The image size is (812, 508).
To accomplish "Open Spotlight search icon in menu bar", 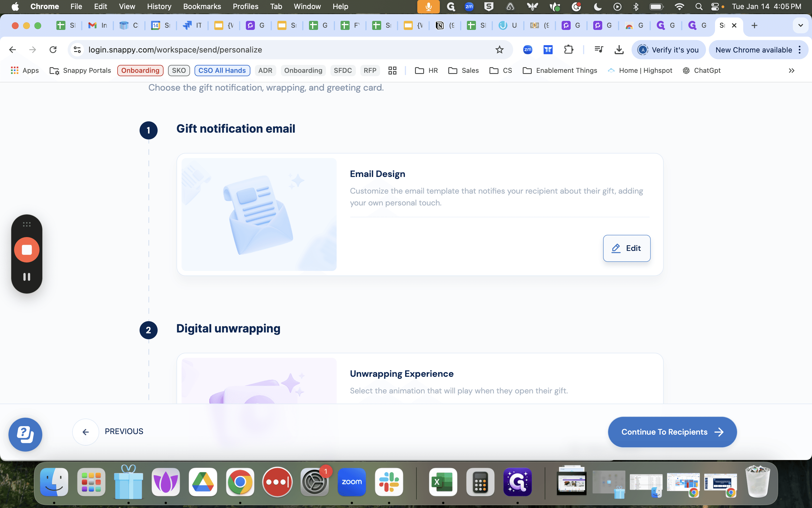I will point(699,6).
